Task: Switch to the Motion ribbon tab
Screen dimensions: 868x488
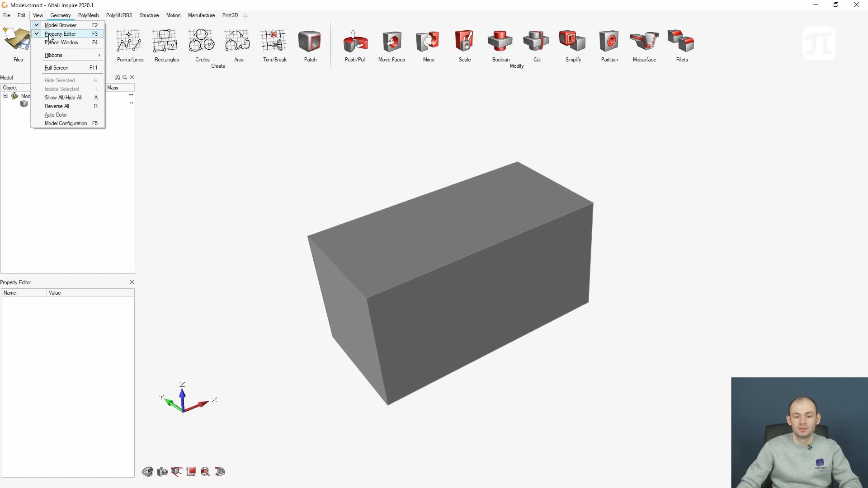Action: (x=173, y=15)
